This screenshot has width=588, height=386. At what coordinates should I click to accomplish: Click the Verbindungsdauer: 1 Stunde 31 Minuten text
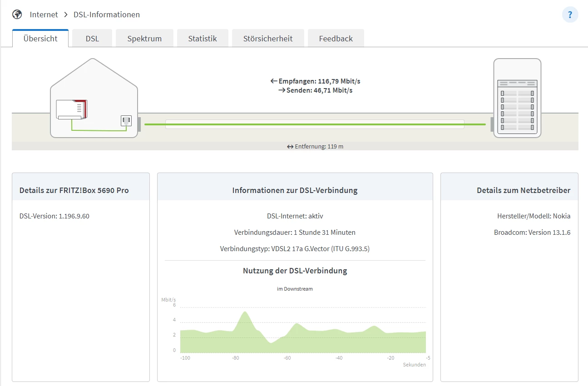(x=295, y=233)
